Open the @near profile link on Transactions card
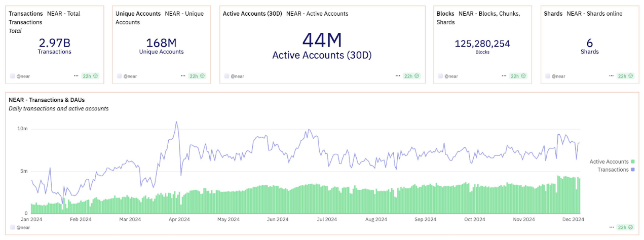 24,76
